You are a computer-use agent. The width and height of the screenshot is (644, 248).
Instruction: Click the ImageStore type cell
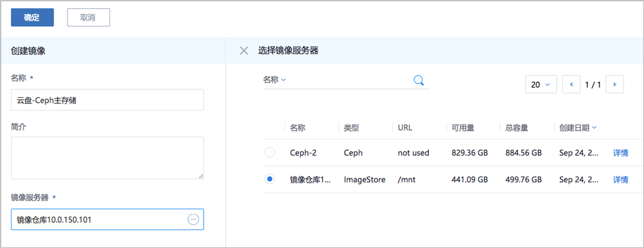(x=365, y=180)
